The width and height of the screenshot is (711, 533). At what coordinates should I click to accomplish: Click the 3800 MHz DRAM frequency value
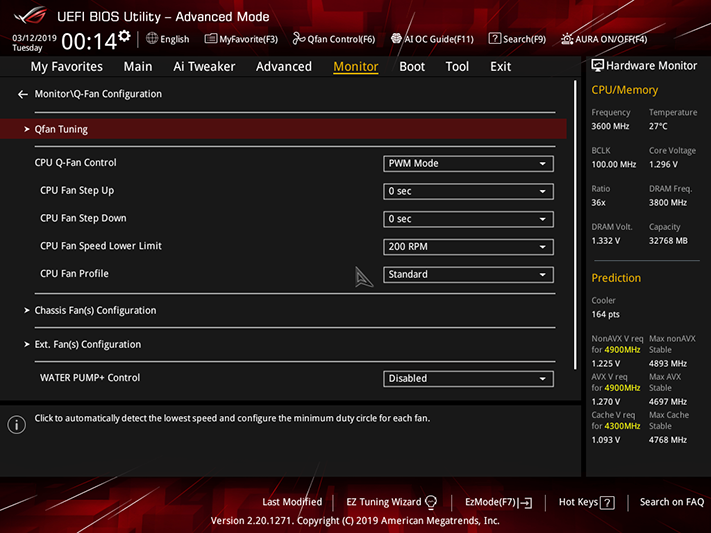(x=667, y=202)
